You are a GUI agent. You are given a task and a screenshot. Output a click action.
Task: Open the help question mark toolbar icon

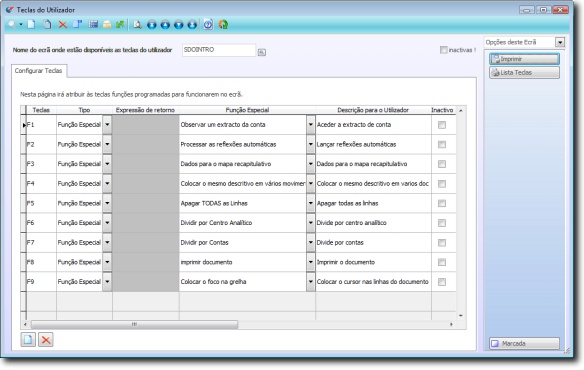coord(208,25)
